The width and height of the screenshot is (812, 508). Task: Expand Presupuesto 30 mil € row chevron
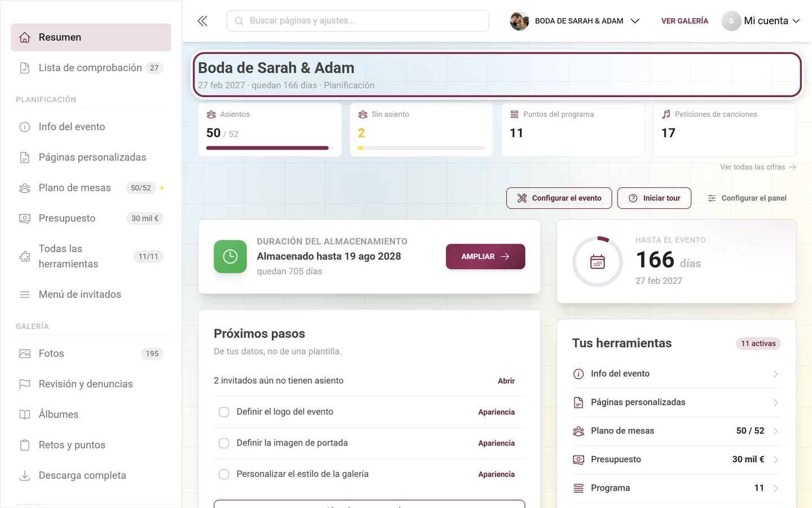776,459
